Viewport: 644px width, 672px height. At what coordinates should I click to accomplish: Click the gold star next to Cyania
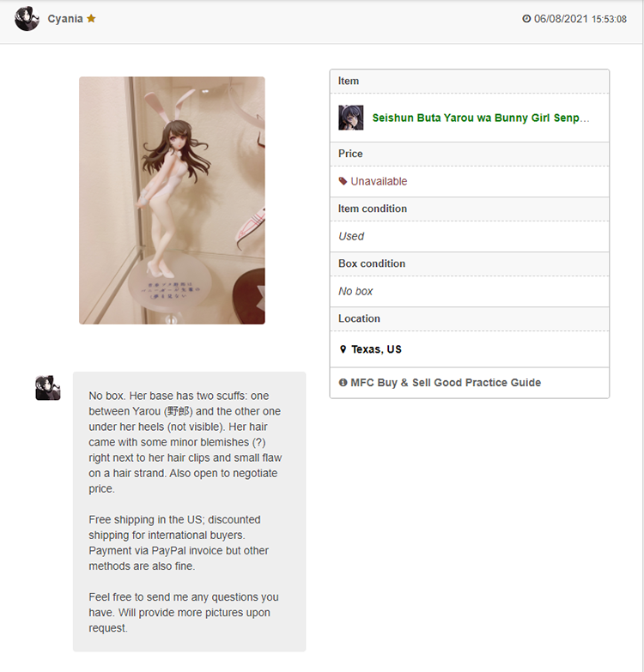(x=91, y=18)
